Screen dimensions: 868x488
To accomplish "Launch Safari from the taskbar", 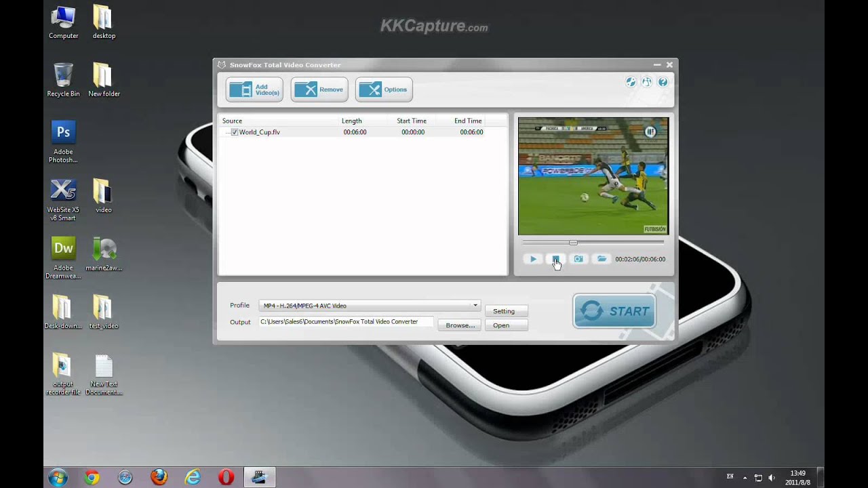I will coord(125,477).
